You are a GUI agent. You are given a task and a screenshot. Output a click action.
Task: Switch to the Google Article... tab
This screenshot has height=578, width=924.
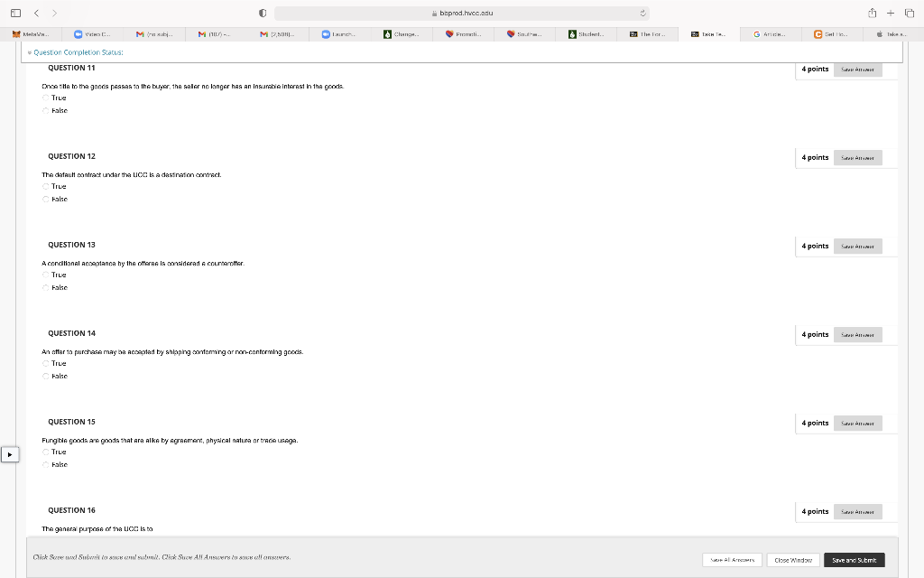[771, 34]
